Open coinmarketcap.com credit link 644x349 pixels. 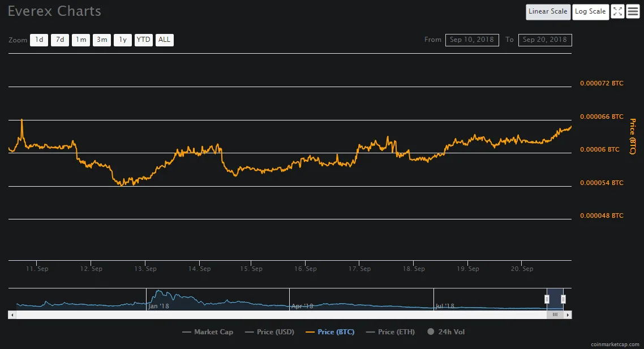pos(615,344)
